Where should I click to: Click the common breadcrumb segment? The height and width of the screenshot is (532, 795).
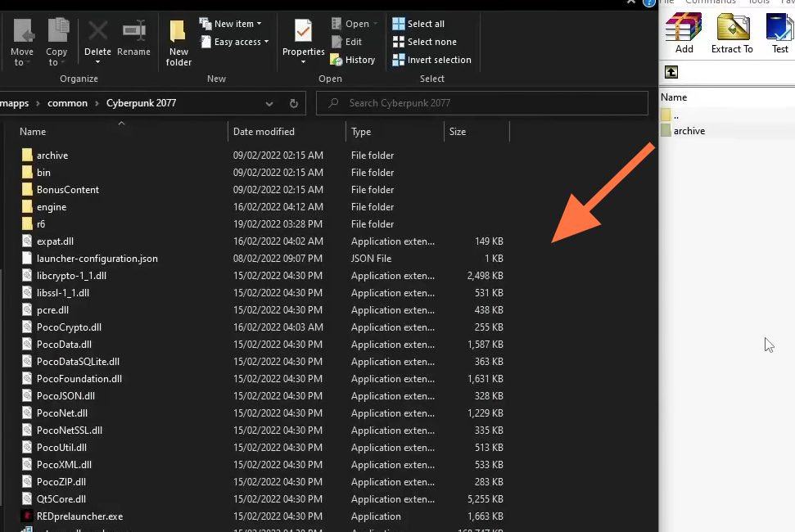click(x=67, y=103)
